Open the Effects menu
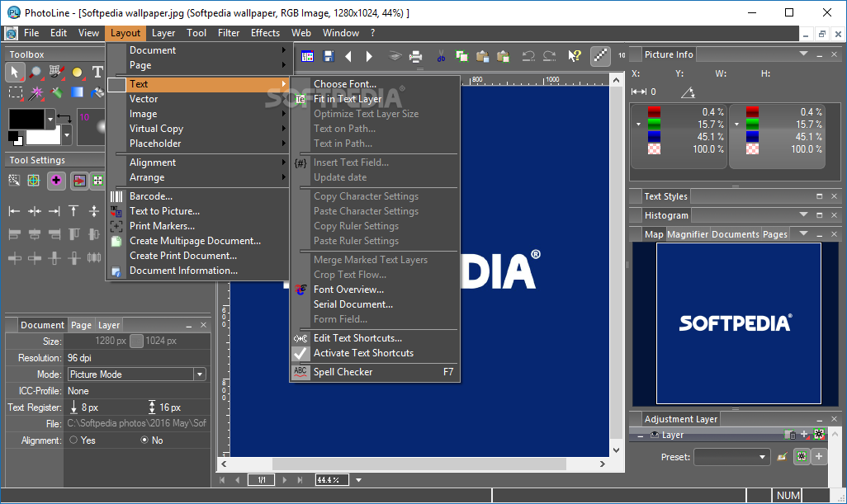The image size is (847, 504). click(x=265, y=33)
